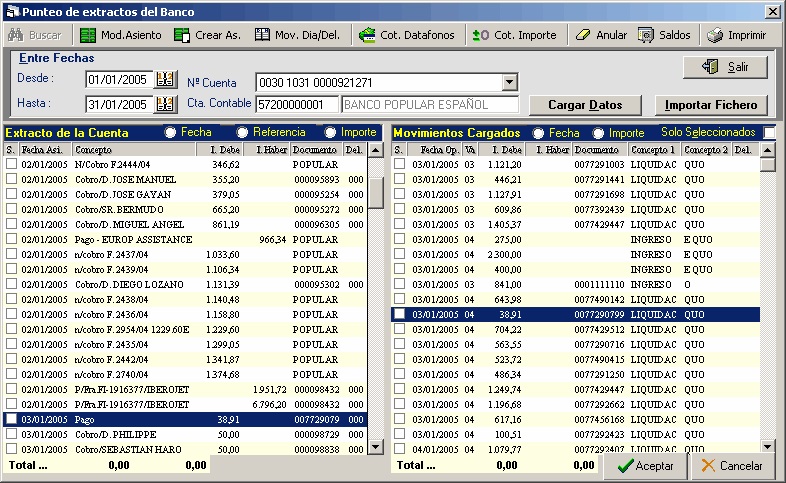Choose Crear As. in the toolbar
The width and height of the screenshot is (786, 483).
pyautogui.click(x=218, y=35)
